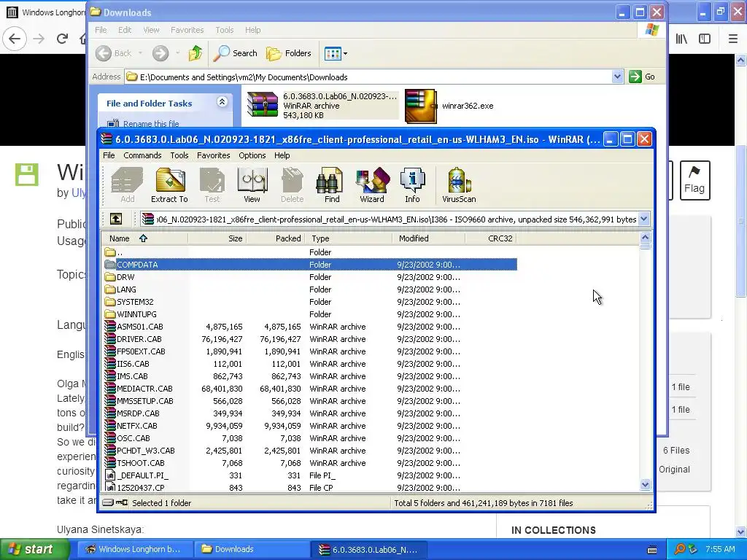Open the Commands menu in WinRAR
The height and width of the screenshot is (560, 747).
coord(142,155)
